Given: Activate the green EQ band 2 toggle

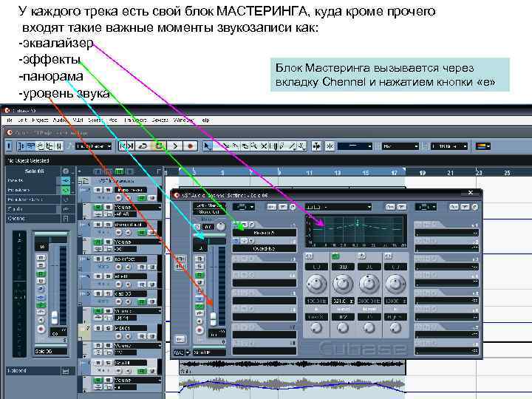Looking at the screenshot, I should tap(335, 256).
